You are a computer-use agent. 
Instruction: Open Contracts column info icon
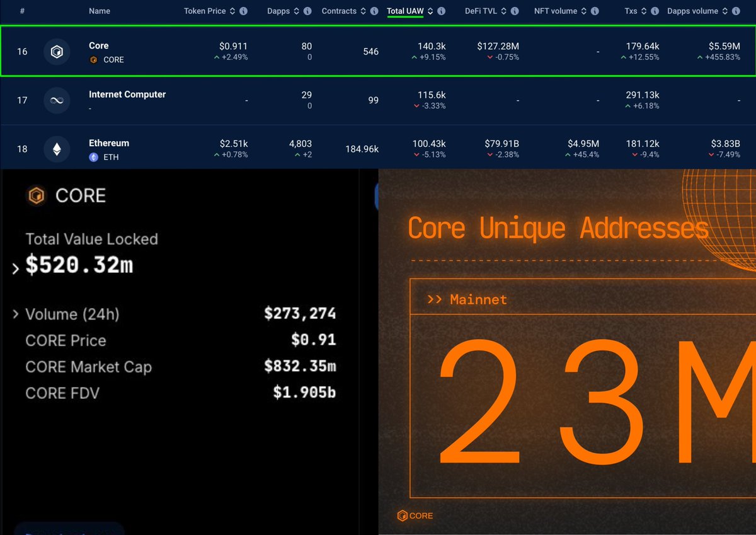tap(375, 11)
